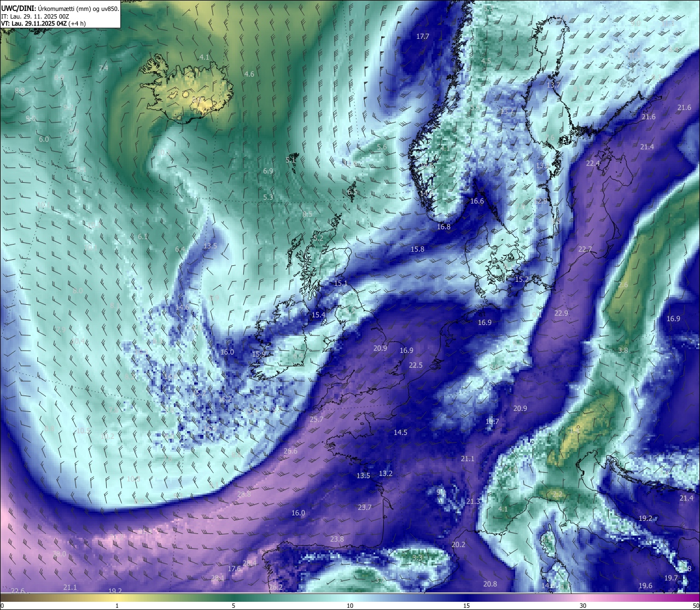
Task: Click the VT: Lau. 29.11.2025 04Z line
Action: point(43,24)
